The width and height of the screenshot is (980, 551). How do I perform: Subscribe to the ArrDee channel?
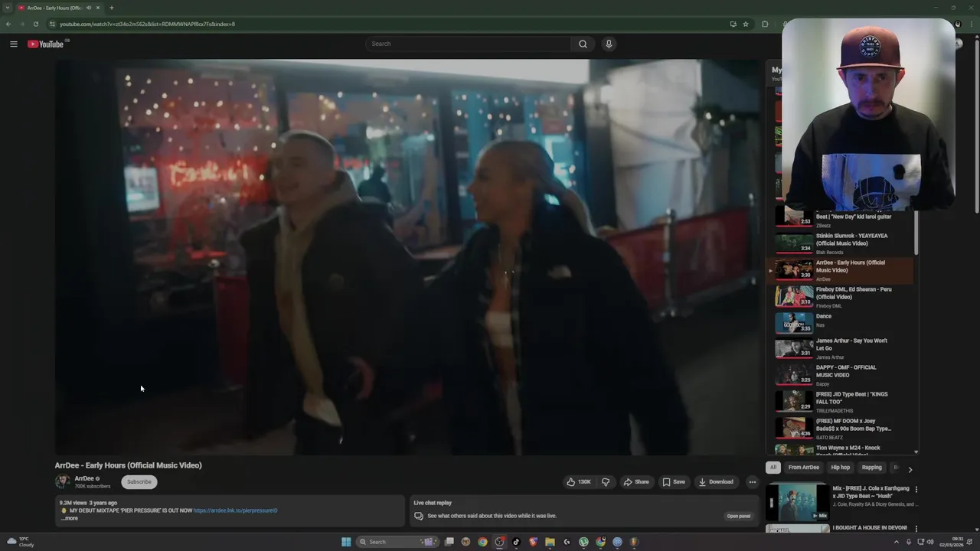[139, 482]
